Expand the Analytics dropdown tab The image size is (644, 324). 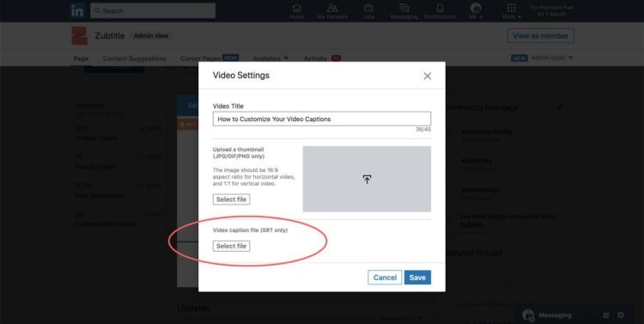[270, 58]
